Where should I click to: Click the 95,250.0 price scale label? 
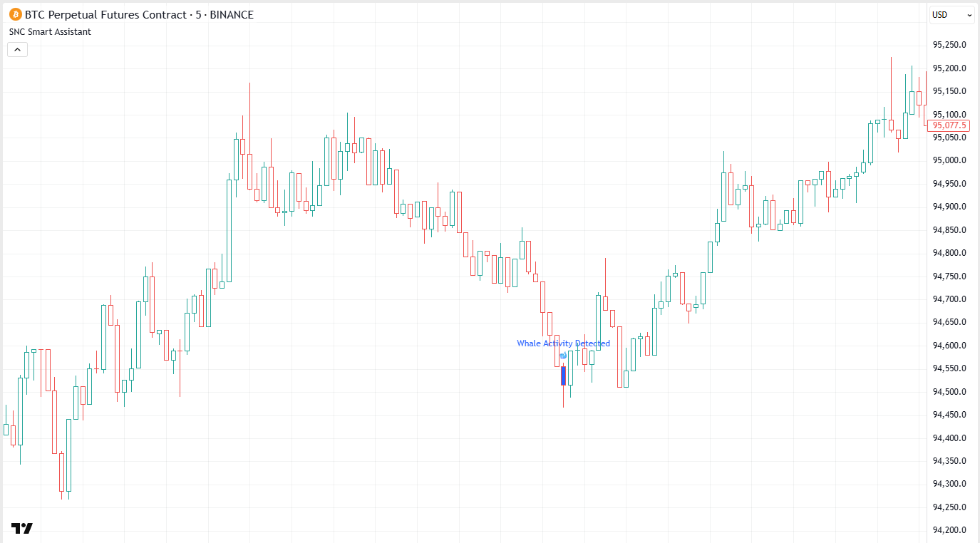949,45
